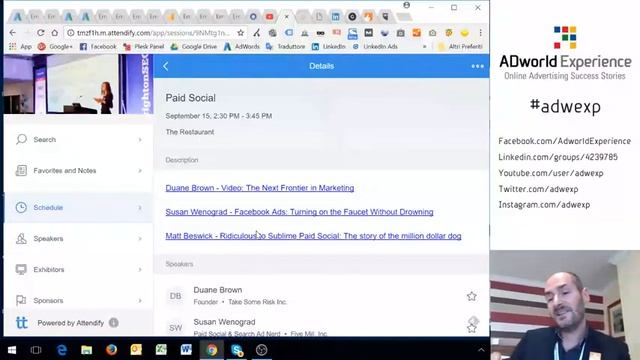Click the Favorites and Notes icon
This screenshot has width=640, height=360.
(21, 171)
